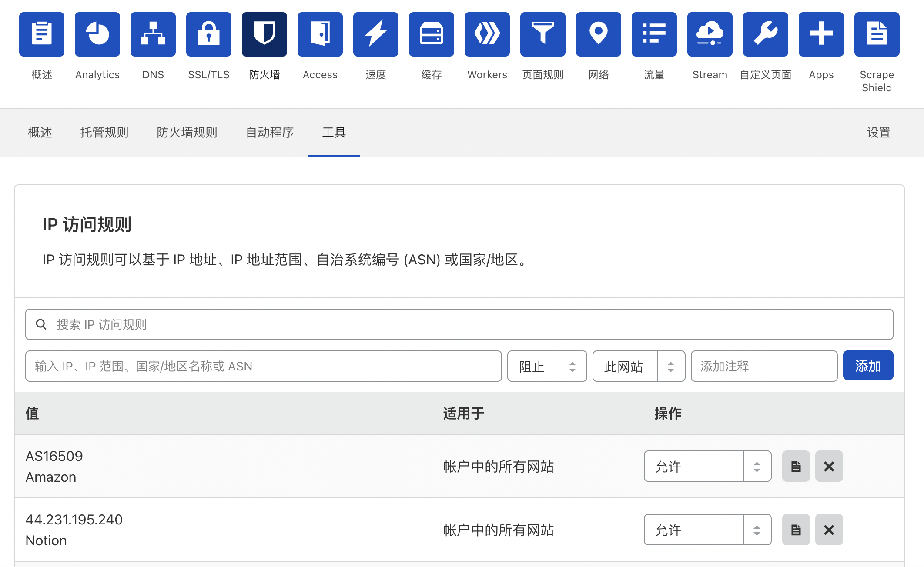This screenshot has height=567, width=924.
Task: Focus the IP, range, country or ASN input
Action: tap(264, 366)
